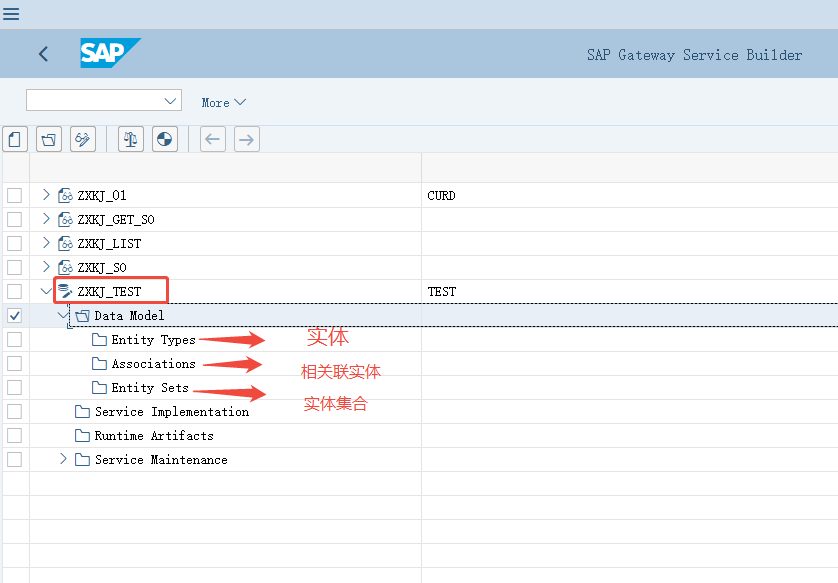
Task: Select the ZXKJ_01 project name
Action: (x=102, y=196)
